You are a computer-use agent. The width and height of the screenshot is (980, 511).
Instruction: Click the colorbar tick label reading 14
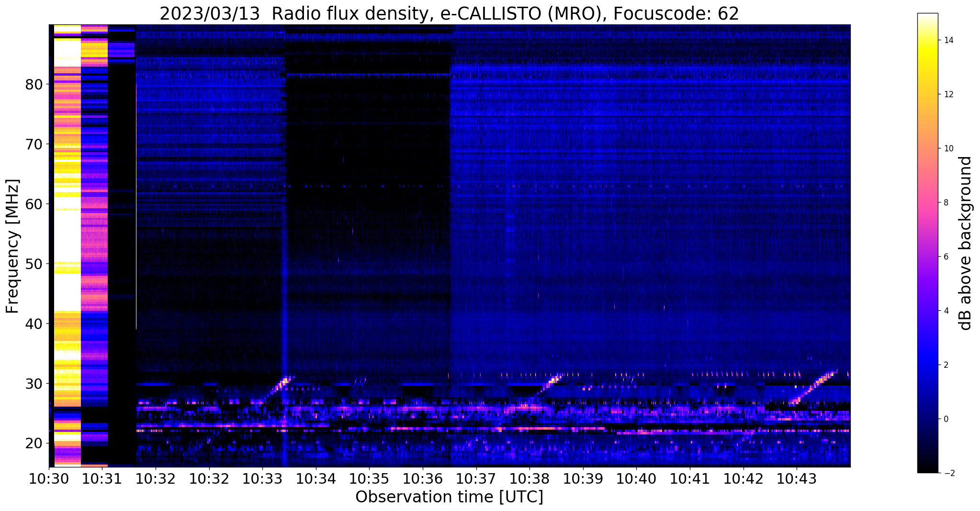click(x=948, y=40)
